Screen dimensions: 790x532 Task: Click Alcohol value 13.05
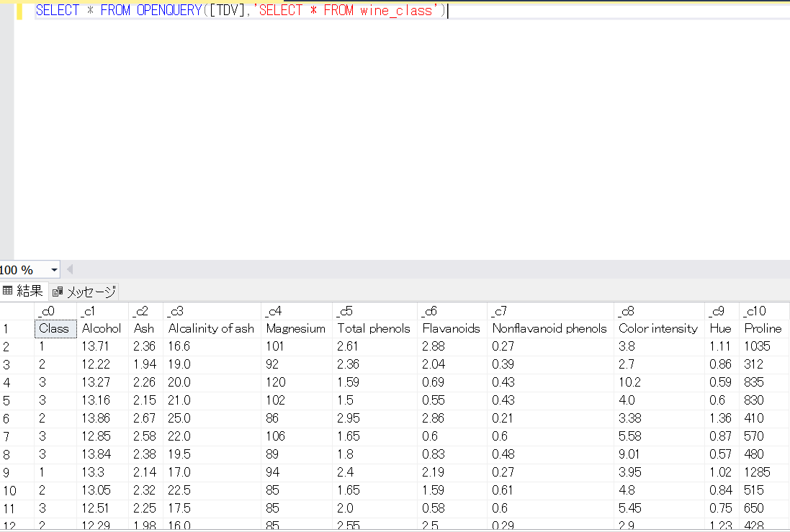point(103,490)
